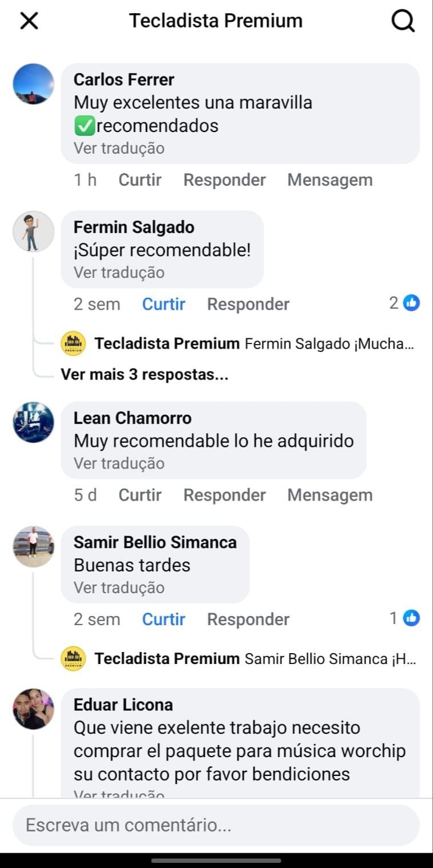This screenshot has height=868, width=433.
Task: Toggle Curtir on Samir Bellio Simanca's comment
Action: pos(164,619)
